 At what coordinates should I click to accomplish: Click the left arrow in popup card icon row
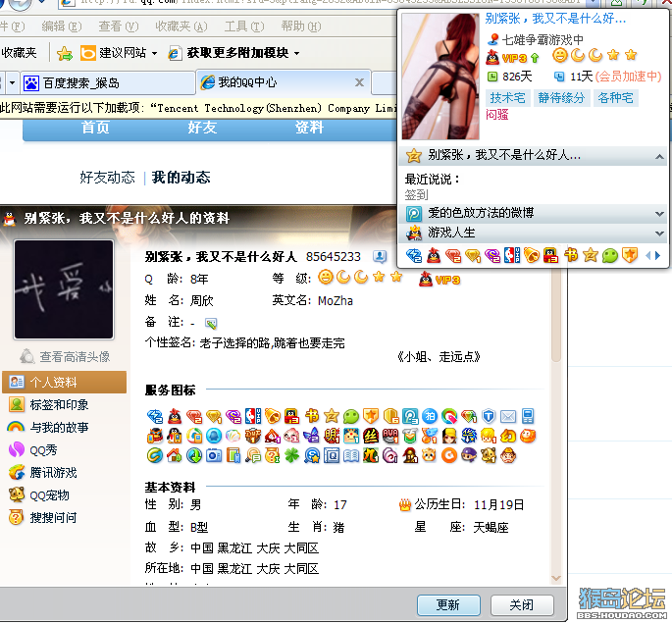(648, 256)
